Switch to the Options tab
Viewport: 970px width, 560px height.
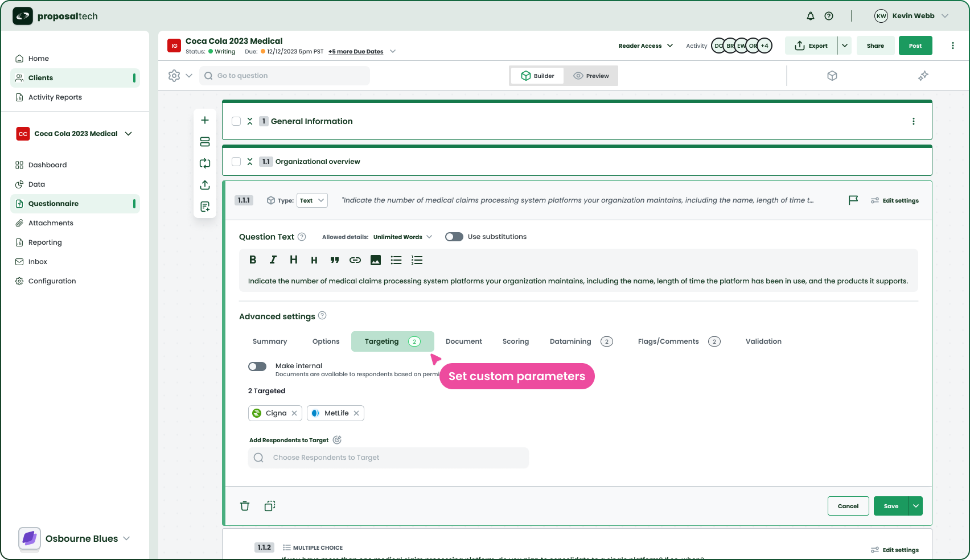pyautogui.click(x=326, y=341)
